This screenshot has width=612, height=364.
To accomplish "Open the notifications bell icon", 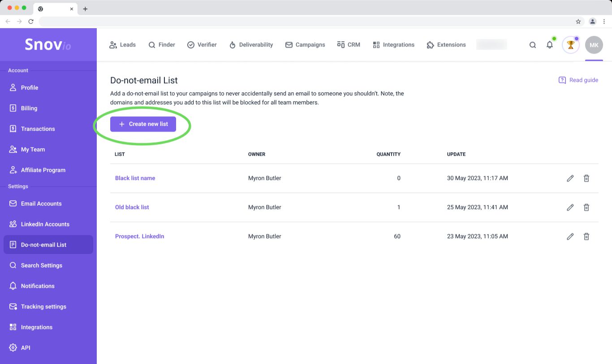I will [549, 45].
